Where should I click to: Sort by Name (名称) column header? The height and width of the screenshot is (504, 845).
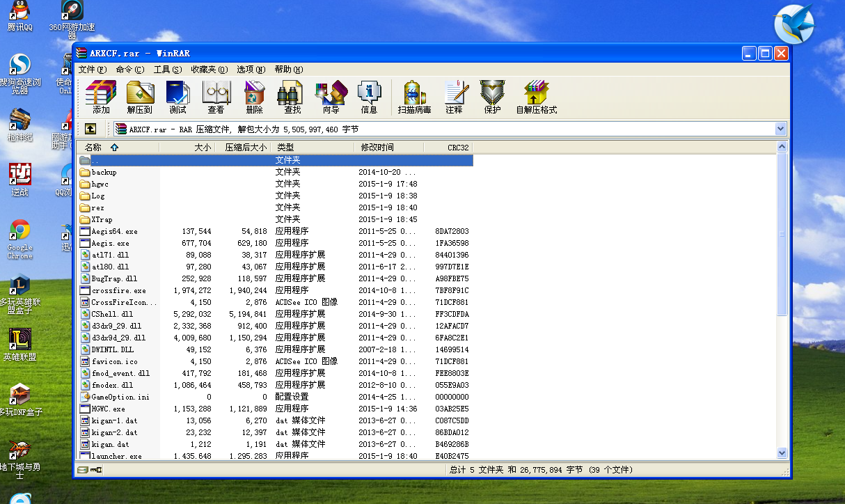click(x=118, y=148)
